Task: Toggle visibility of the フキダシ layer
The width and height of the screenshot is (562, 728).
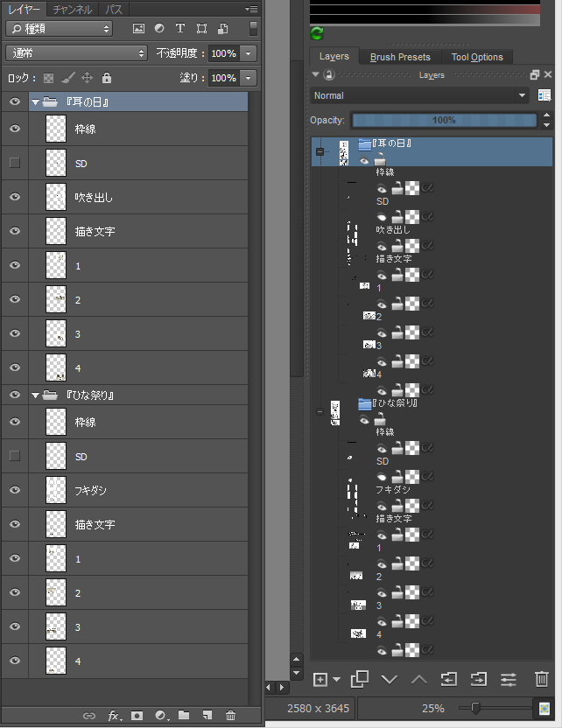Action: 14,490
